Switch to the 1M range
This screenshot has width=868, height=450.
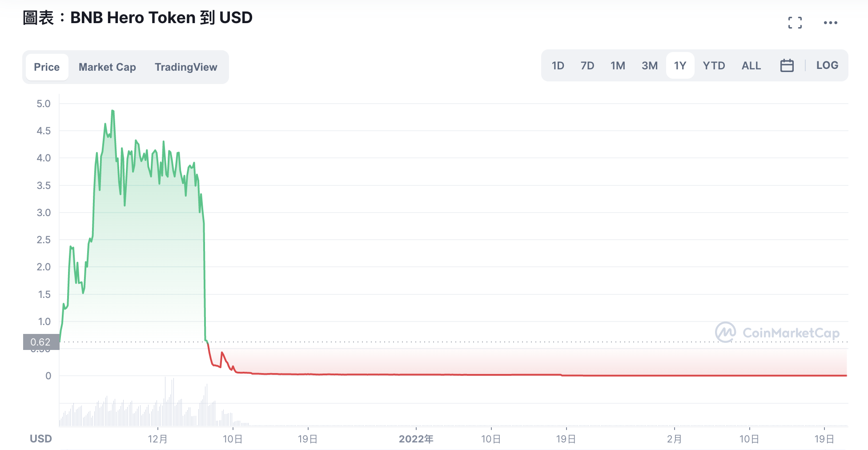618,66
